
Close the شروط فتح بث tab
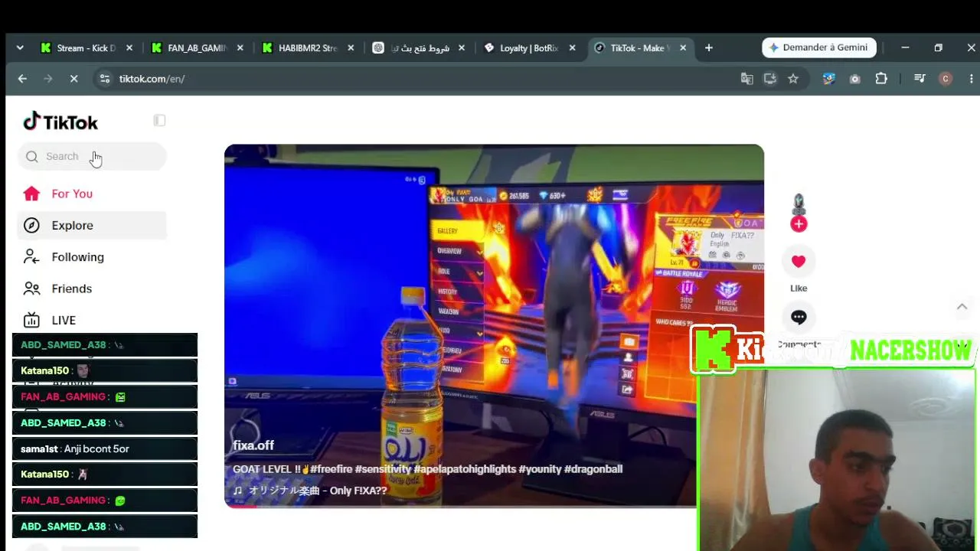[462, 47]
